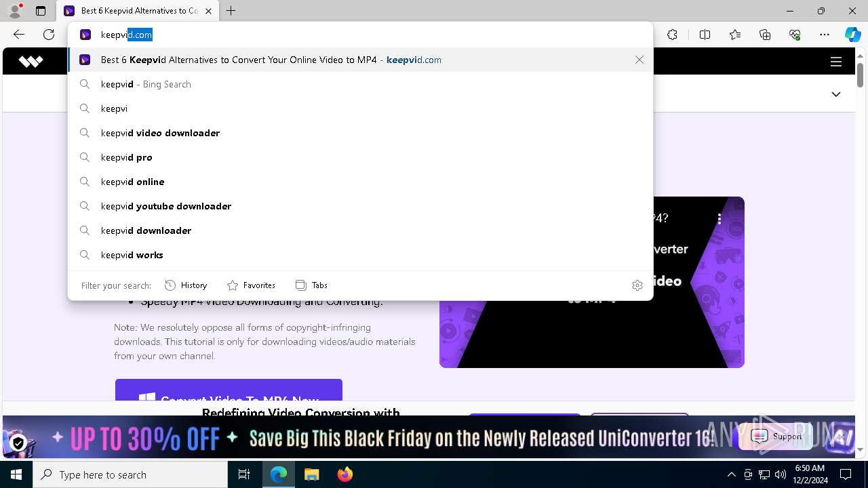The width and height of the screenshot is (868, 488).
Task: Click the Convert Video To MP4 Now button
Action: tap(229, 390)
